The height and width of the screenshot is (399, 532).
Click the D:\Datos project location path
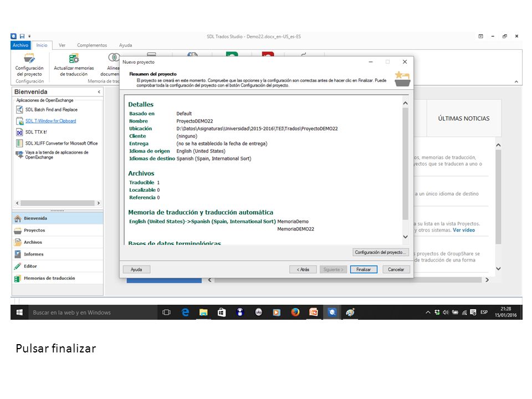[257, 129]
